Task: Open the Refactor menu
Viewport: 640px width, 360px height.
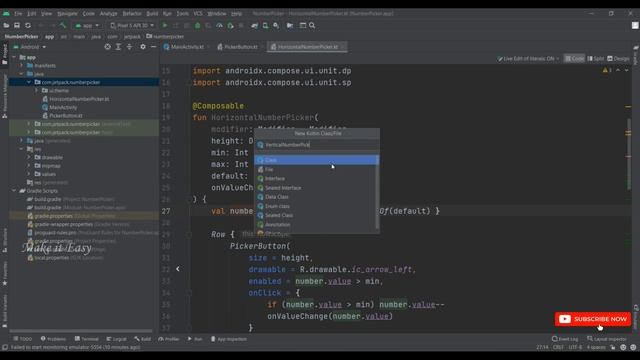Action: click(x=132, y=13)
